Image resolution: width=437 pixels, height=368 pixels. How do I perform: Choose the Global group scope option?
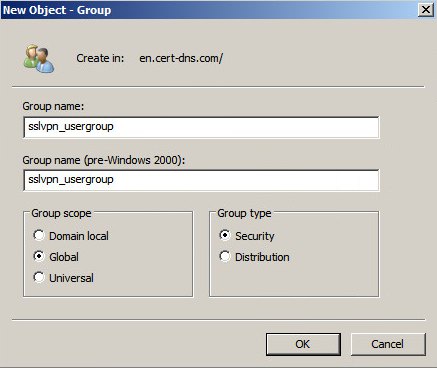[x=39, y=256]
